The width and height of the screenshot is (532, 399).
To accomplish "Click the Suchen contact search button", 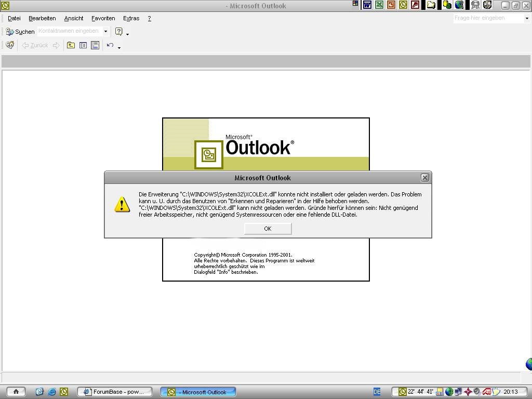I will tap(20, 32).
